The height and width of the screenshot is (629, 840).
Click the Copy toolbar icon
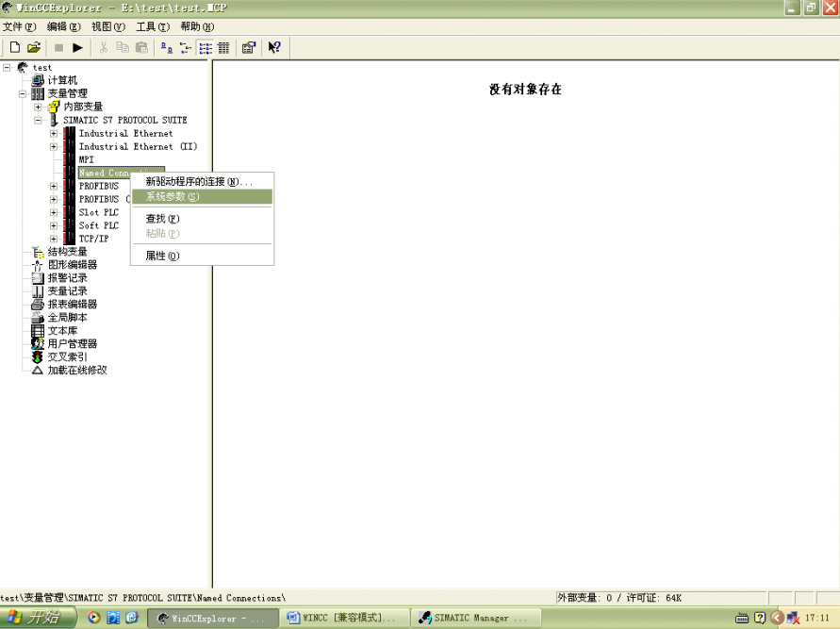(123, 48)
